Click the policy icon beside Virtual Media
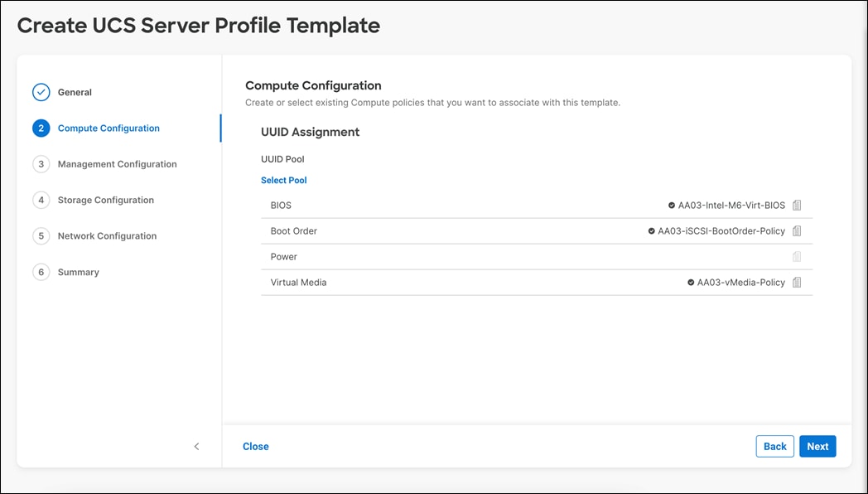The image size is (868, 494). (796, 282)
